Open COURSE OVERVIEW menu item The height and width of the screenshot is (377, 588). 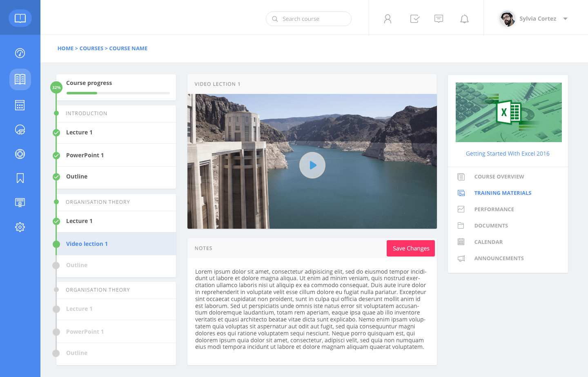pos(499,177)
